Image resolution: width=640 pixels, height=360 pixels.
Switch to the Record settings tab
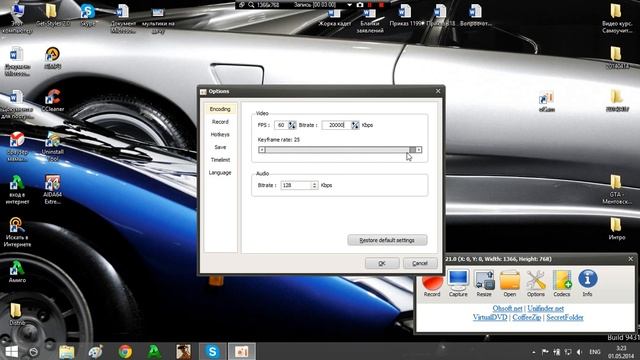[220, 122]
